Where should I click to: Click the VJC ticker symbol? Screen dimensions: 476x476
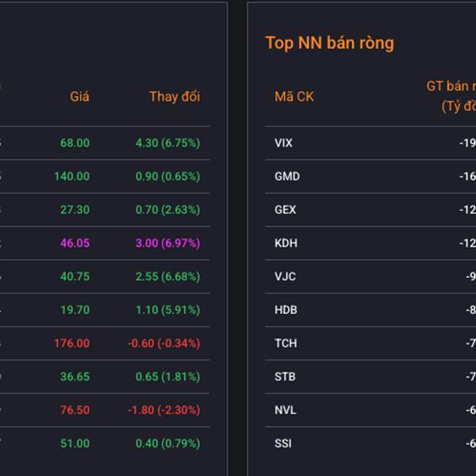tap(284, 276)
